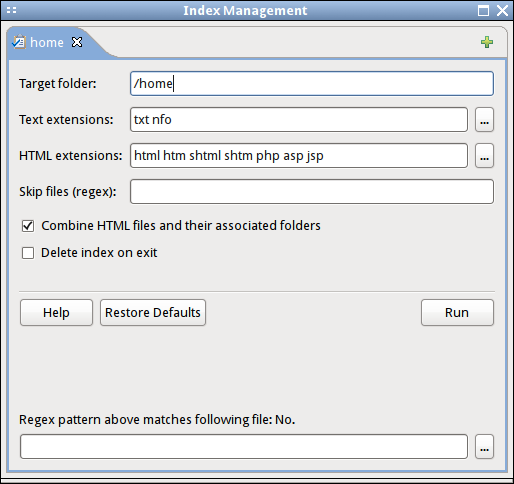Click the window menu icon in title bar
The height and width of the screenshot is (484, 514).
tap(11, 10)
